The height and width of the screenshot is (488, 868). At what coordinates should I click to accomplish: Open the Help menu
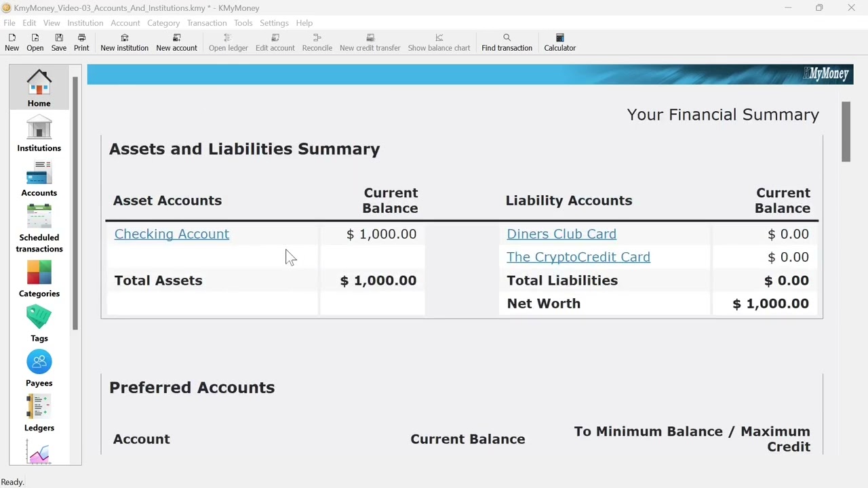tap(304, 23)
